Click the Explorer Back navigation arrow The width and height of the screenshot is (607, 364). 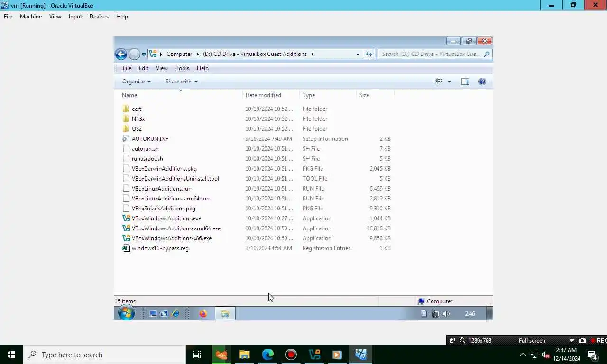tap(121, 54)
